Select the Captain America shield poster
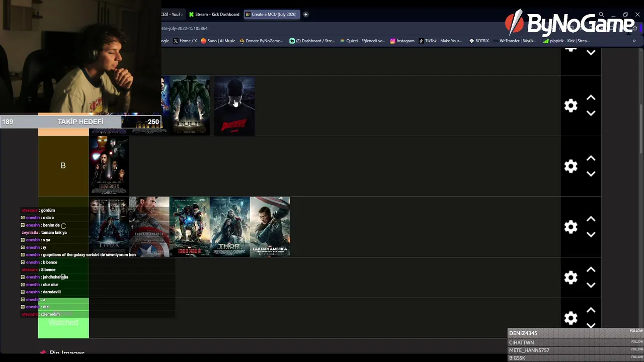 click(149, 227)
